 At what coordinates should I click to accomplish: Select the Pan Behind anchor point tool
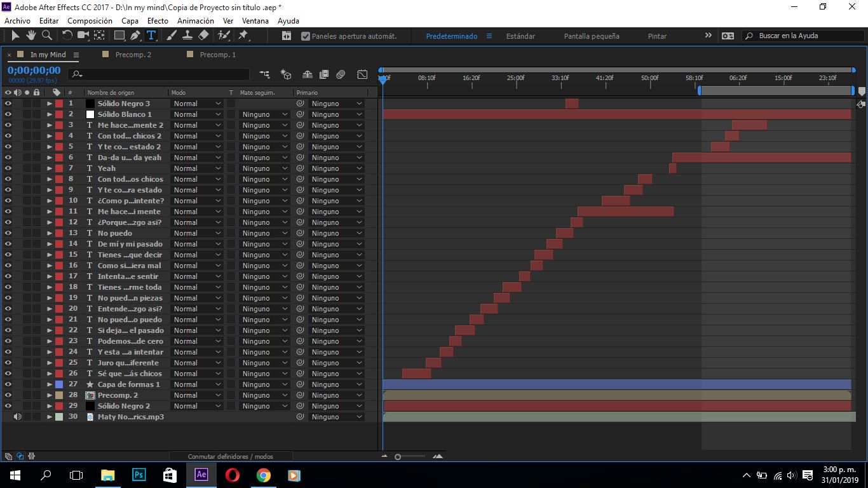(x=99, y=36)
